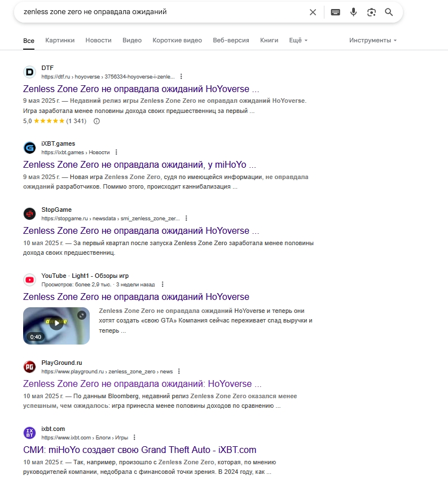Viewport: 448px width, 488px height.
Task: Open the StopGame article title link
Action: pyautogui.click(x=141, y=231)
